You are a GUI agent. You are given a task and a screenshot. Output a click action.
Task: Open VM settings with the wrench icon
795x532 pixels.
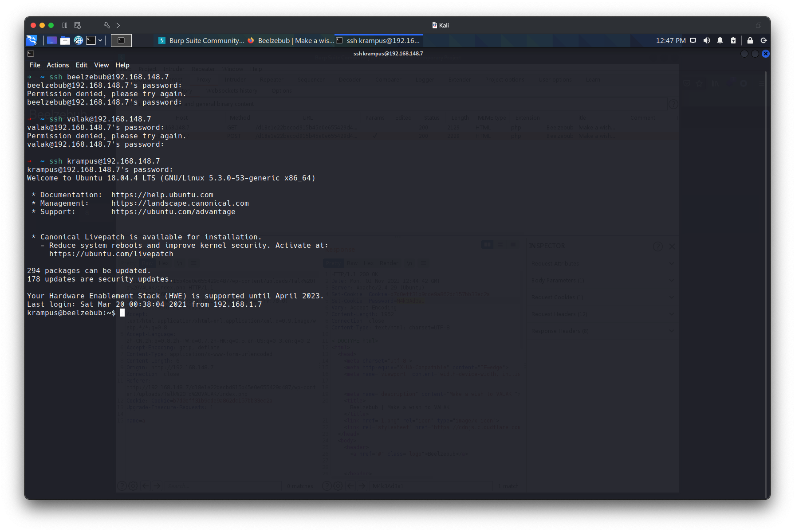[x=106, y=25]
